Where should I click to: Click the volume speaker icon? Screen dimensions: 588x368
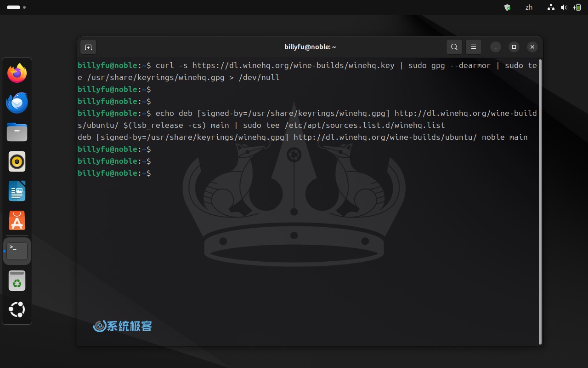tap(564, 7)
